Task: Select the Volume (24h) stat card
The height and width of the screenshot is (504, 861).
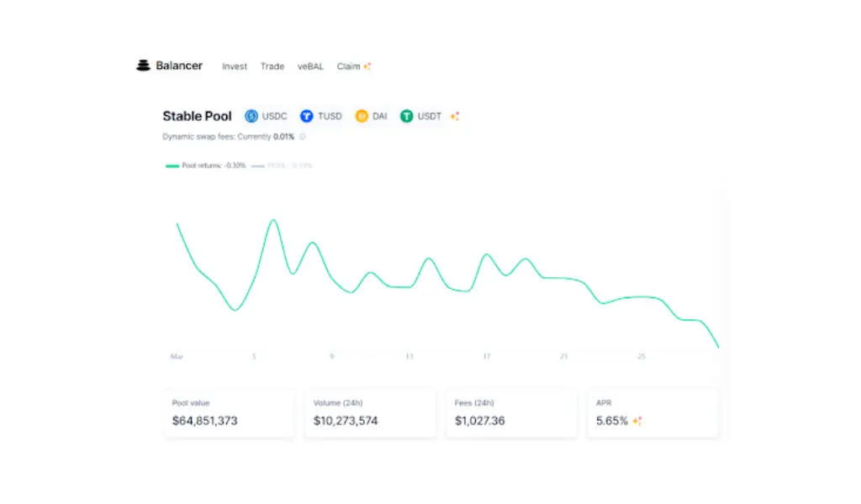Action: tap(370, 412)
